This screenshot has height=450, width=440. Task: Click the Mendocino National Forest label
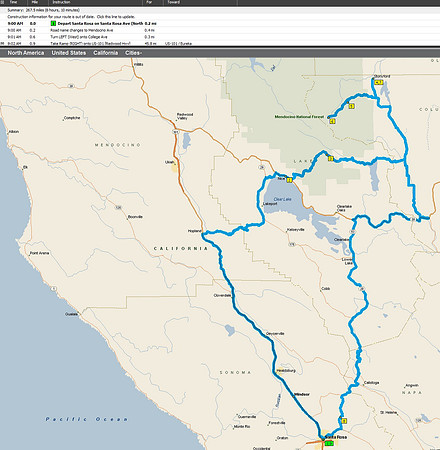[x=299, y=117]
